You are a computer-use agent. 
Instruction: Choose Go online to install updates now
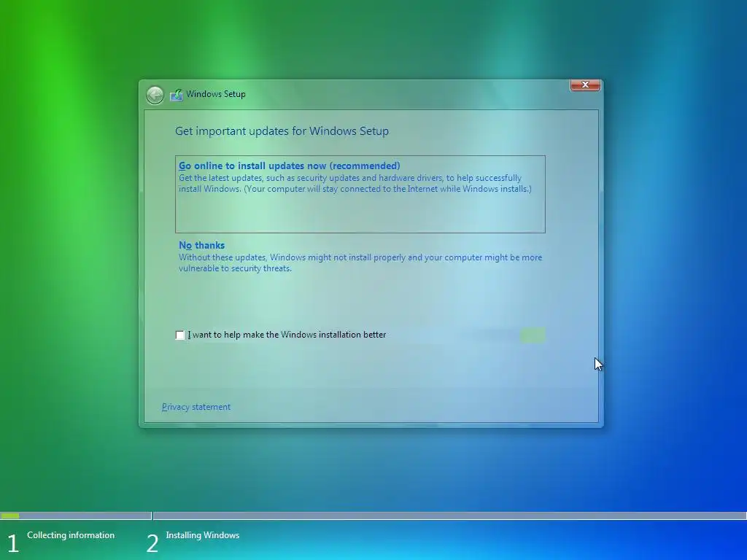pos(360,194)
